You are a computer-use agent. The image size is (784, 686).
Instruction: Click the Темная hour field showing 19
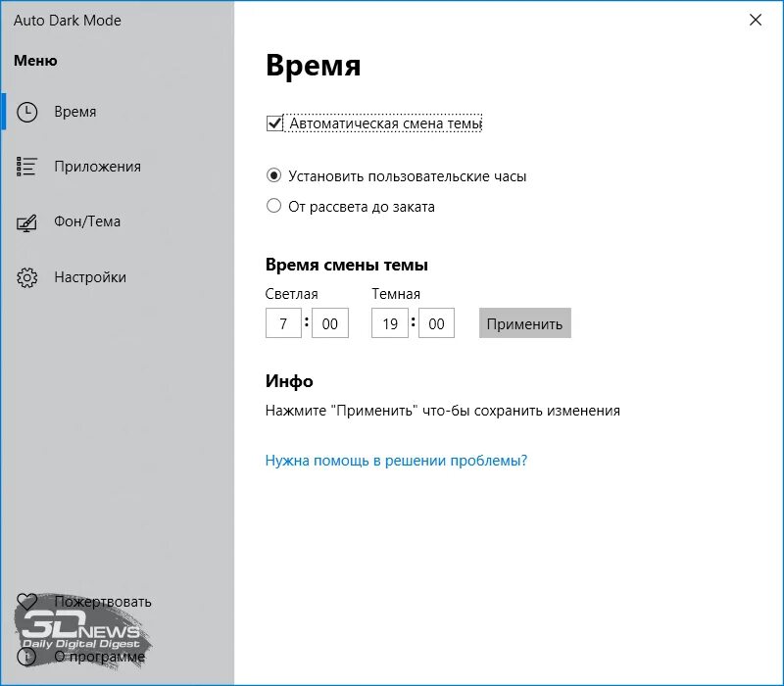click(390, 323)
